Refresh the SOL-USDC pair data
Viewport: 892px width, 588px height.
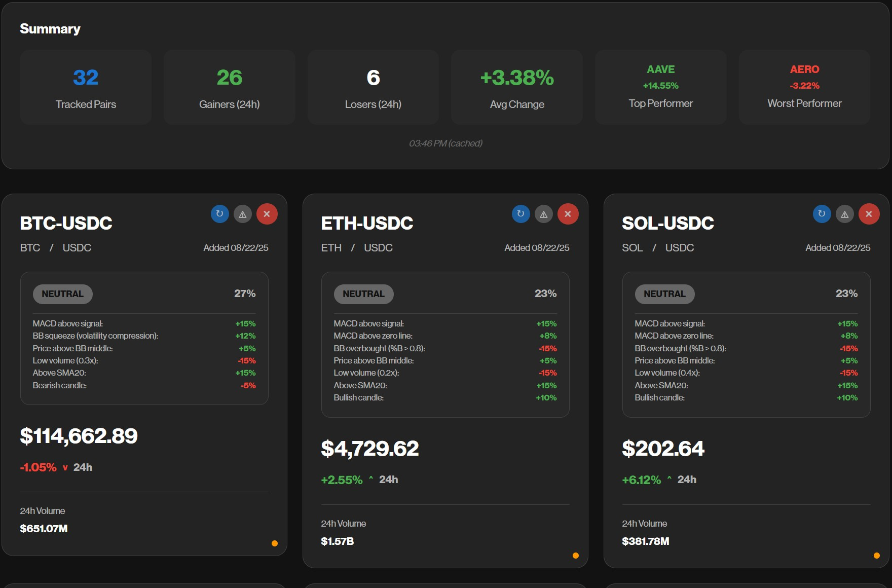(822, 214)
